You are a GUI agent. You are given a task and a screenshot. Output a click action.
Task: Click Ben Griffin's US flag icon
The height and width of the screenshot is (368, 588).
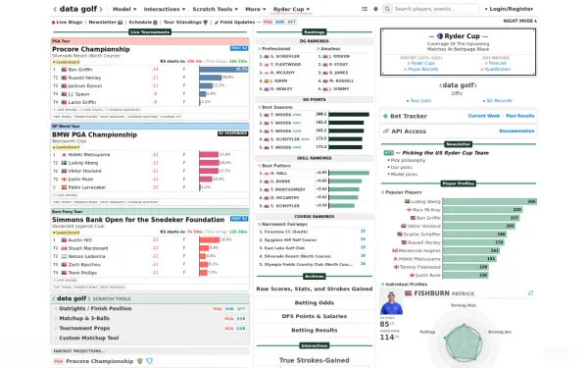point(64,70)
